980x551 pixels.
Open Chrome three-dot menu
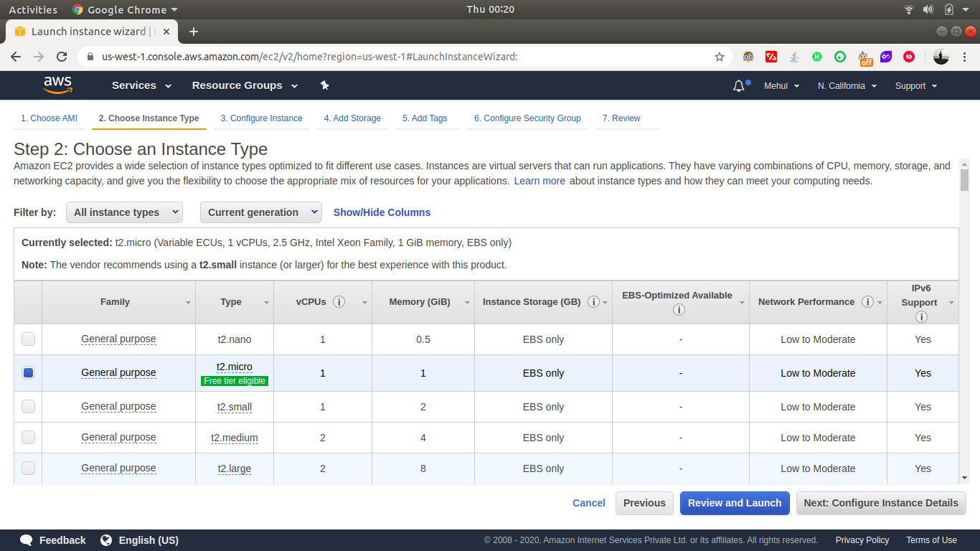click(x=965, y=57)
